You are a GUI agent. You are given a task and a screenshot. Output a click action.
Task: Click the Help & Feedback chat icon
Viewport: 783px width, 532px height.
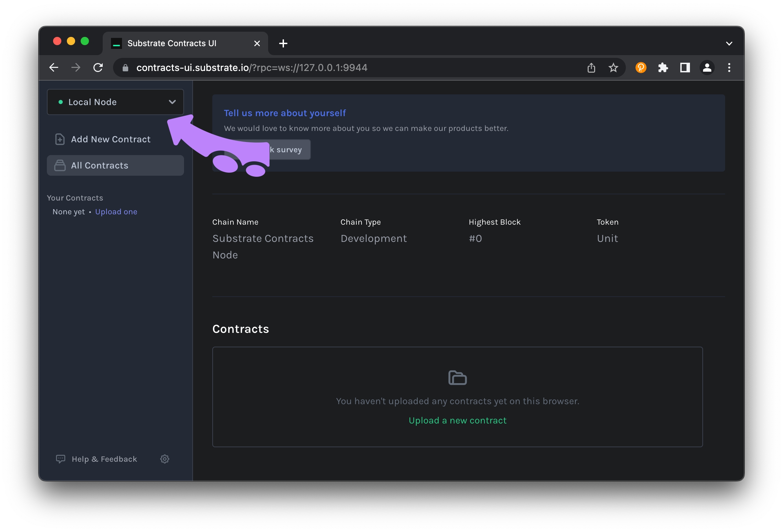click(61, 459)
